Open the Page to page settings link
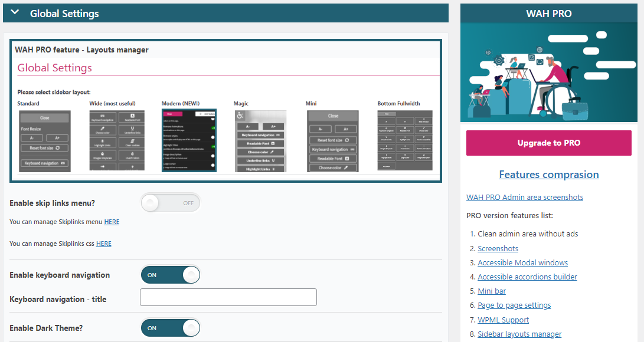 pyautogui.click(x=514, y=305)
